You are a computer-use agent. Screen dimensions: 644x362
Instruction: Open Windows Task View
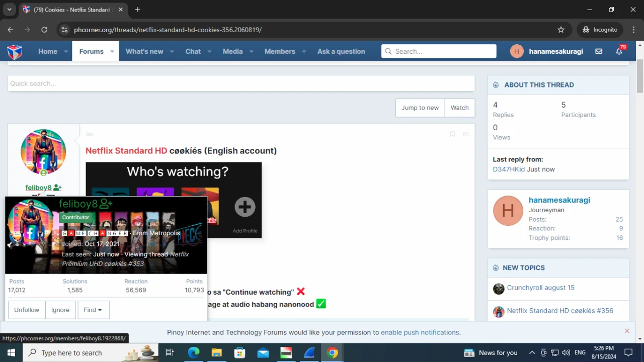170,352
